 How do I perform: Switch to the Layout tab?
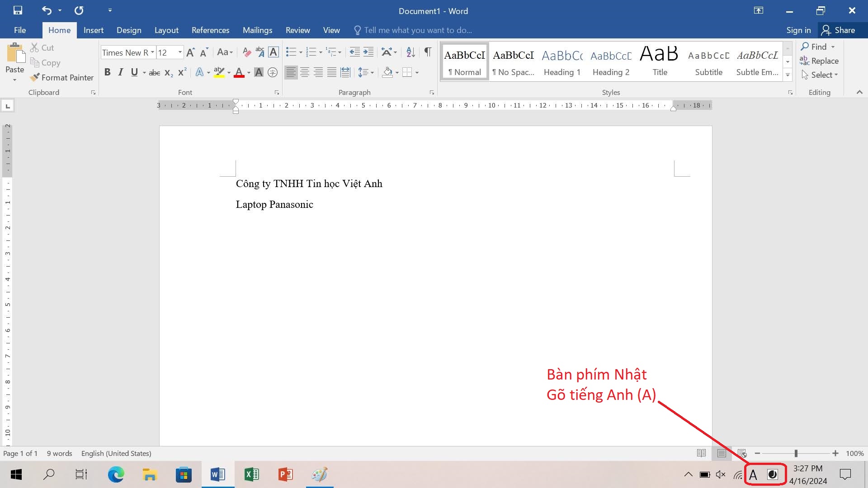[x=166, y=30]
